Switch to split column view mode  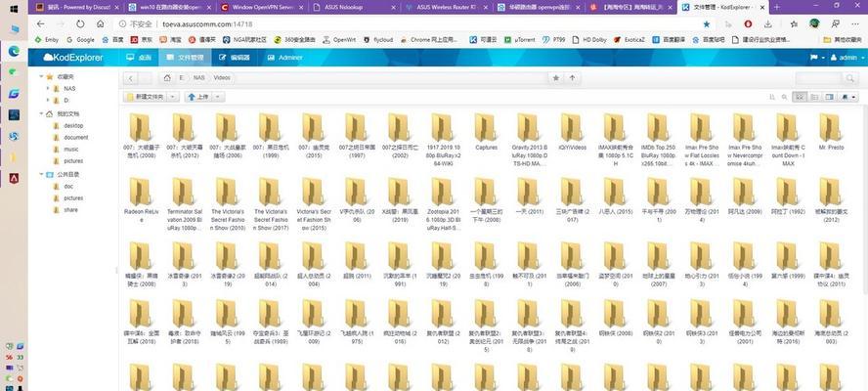[x=829, y=97]
